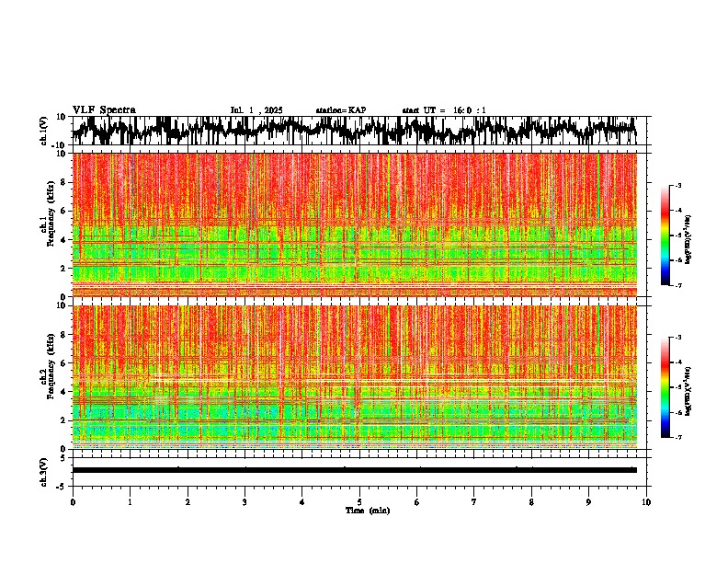The height and width of the screenshot is (563, 728).
Task: Click the ch.2 color bar log(PSD) unit label
Action: pyautogui.click(x=688, y=391)
